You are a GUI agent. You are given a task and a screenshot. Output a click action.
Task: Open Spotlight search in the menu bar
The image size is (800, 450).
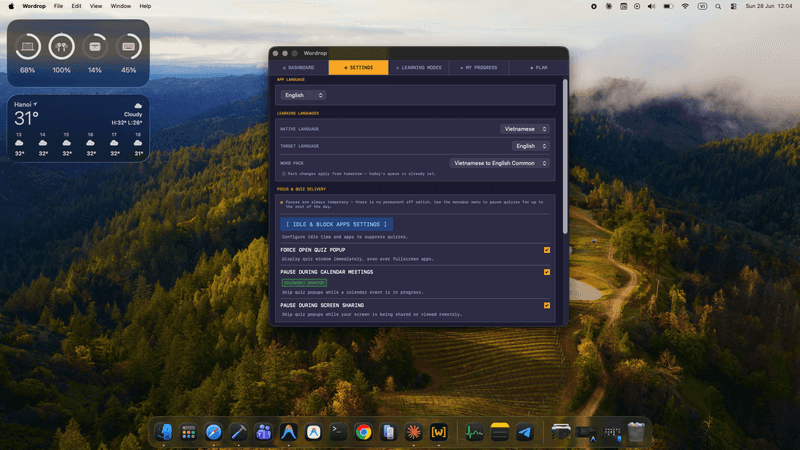(718, 6)
